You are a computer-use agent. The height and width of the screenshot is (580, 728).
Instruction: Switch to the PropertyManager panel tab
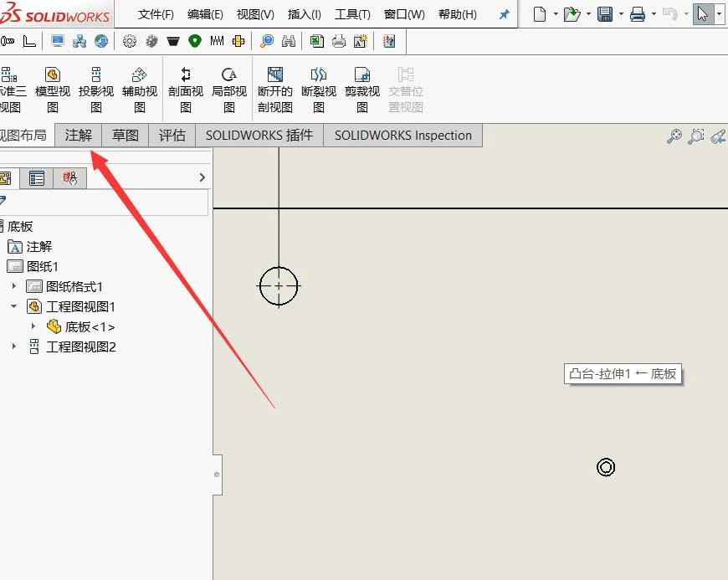coord(37,177)
